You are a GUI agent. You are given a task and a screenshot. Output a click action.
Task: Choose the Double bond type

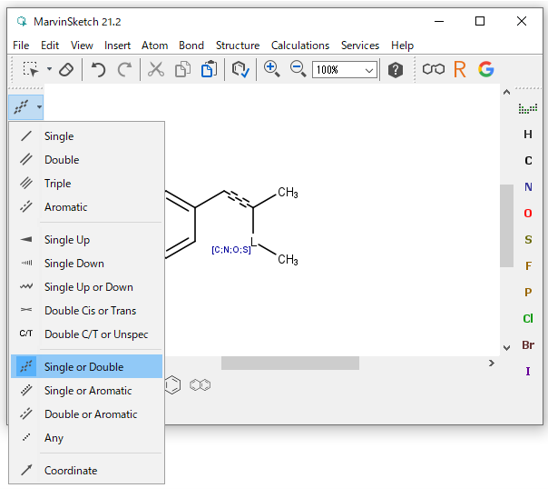pos(87,160)
